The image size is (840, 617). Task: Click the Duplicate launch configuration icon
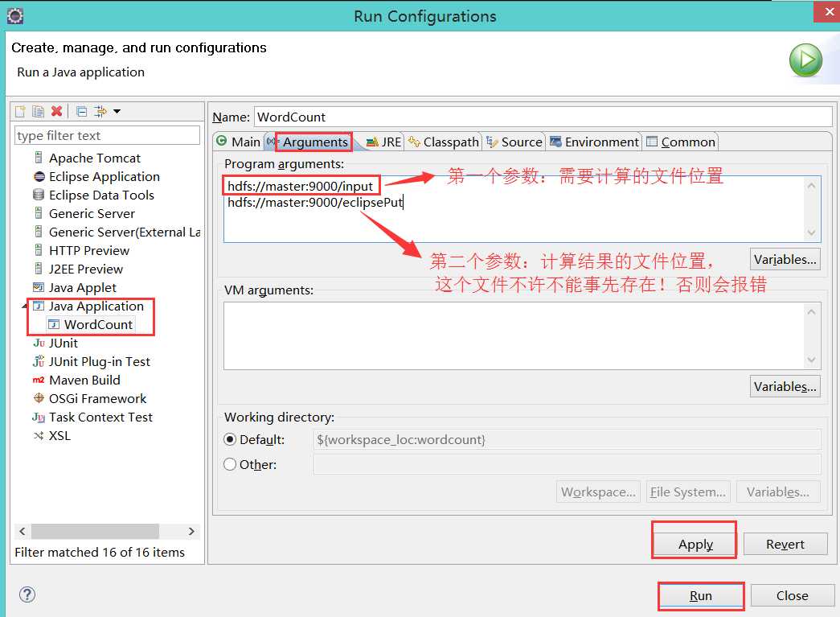pyautogui.click(x=38, y=111)
